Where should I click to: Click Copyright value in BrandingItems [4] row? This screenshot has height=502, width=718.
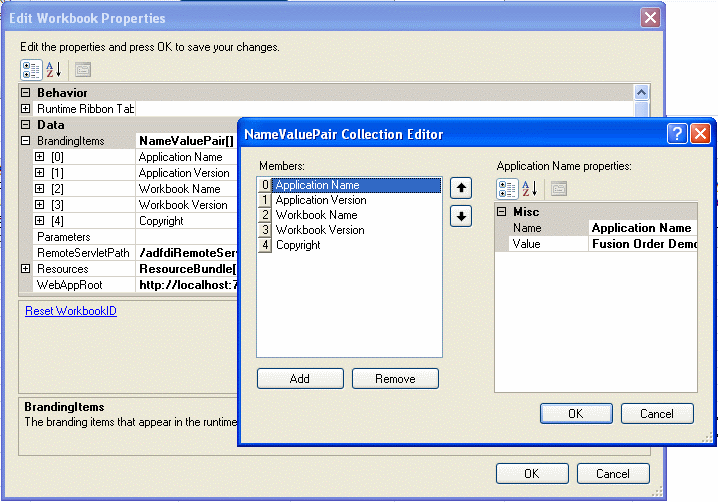coord(187,221)
